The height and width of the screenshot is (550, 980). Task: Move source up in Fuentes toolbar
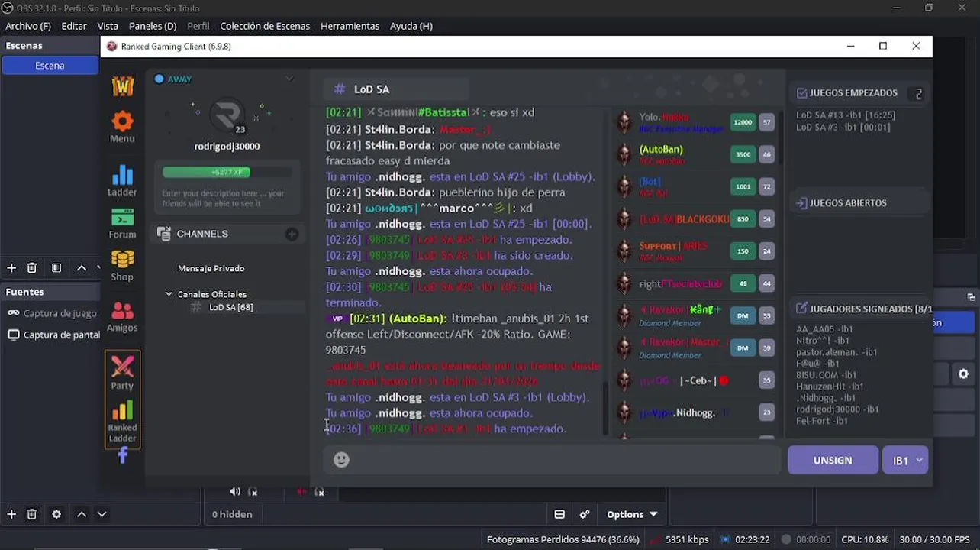(x=82, y=514)
